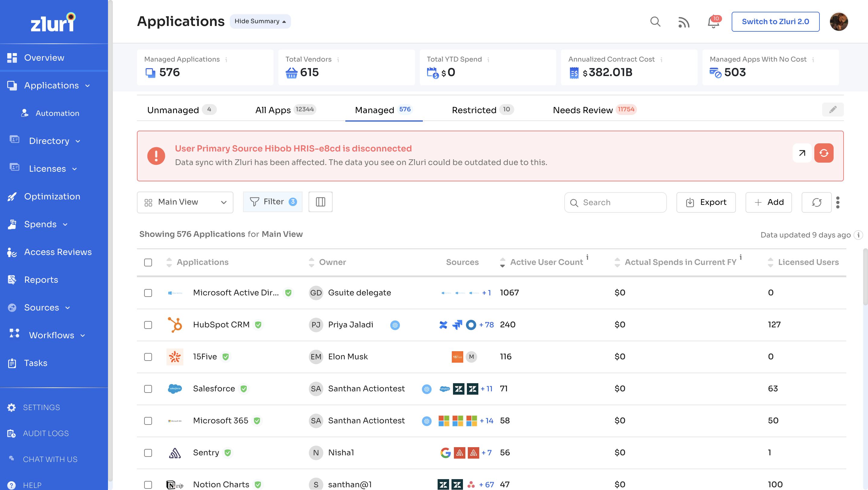Check the Salesforce row checkbox
The image size is (868, 490).
coord(148,389)
